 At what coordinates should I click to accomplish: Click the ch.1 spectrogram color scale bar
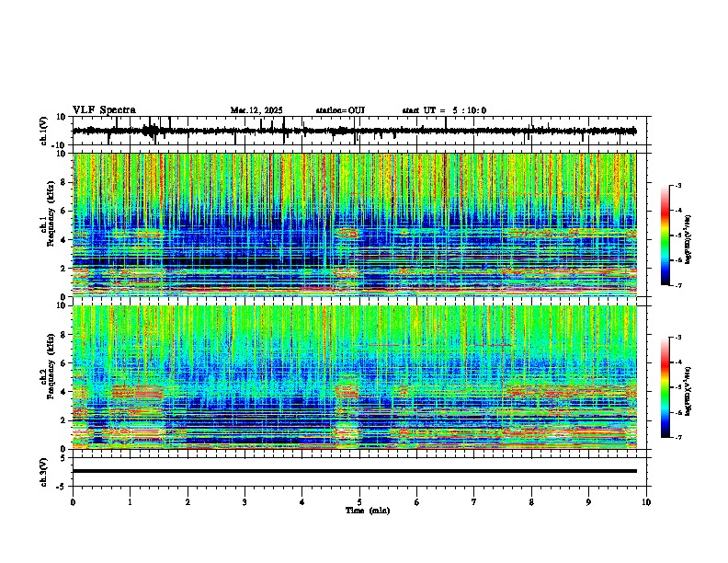coord(665,236)
